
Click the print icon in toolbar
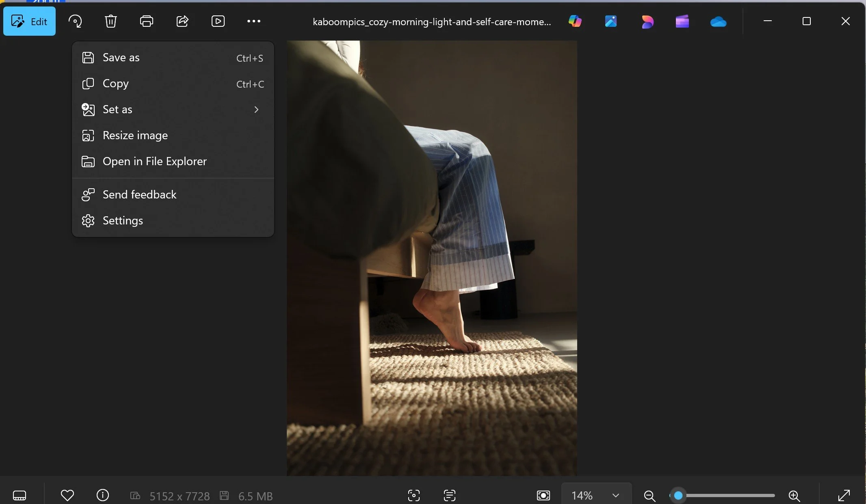pyautogui.click(x=146, y=21)
